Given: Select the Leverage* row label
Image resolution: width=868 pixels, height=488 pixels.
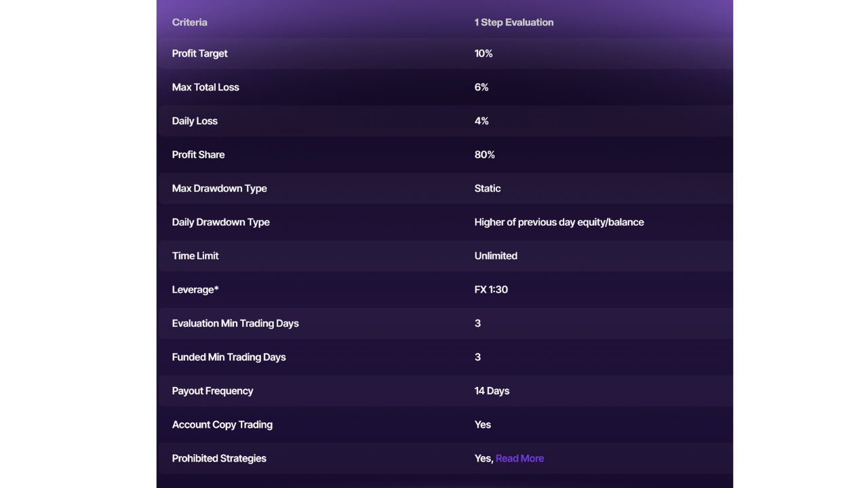Looking at the screenshot, I should (195, 289).
